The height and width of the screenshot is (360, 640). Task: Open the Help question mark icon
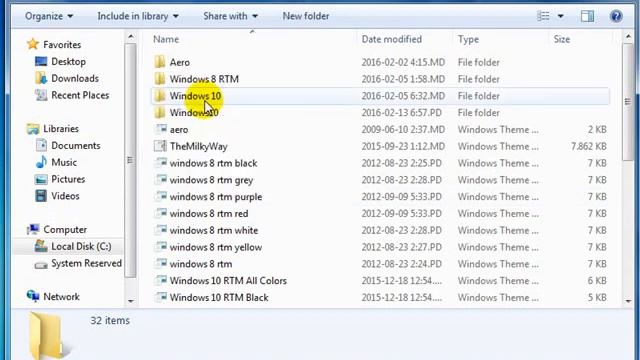tap(616, 16)
